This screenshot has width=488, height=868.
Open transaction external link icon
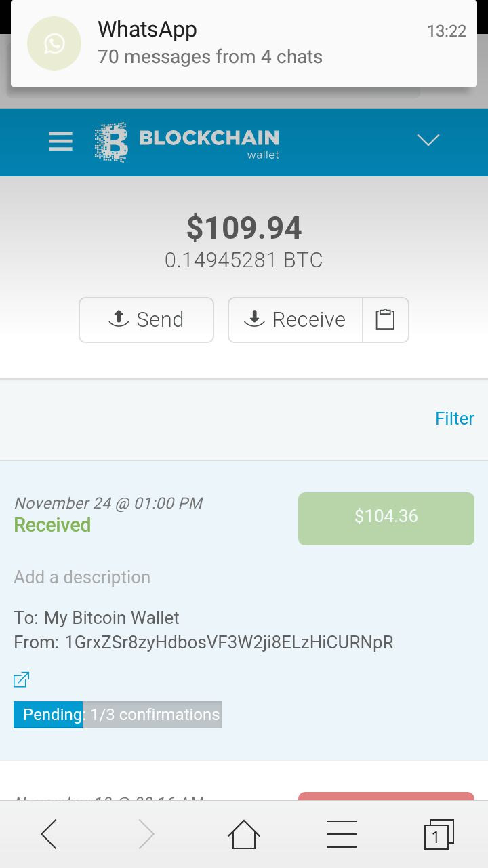click(x=22, y=679)
